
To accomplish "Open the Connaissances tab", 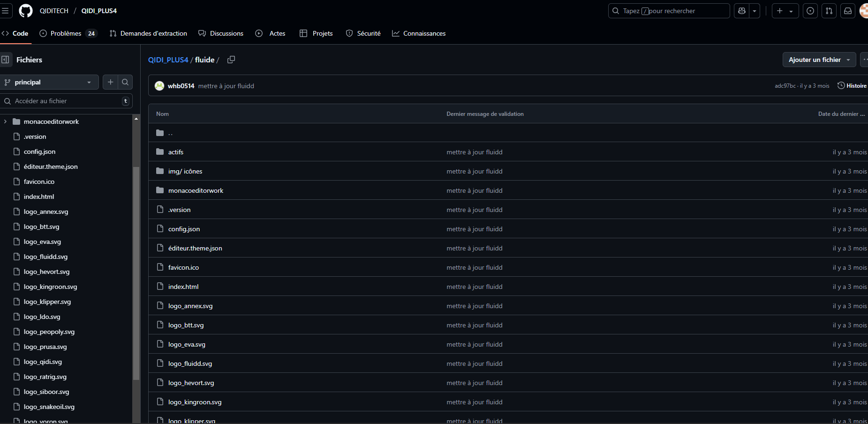I will point(419,33).
